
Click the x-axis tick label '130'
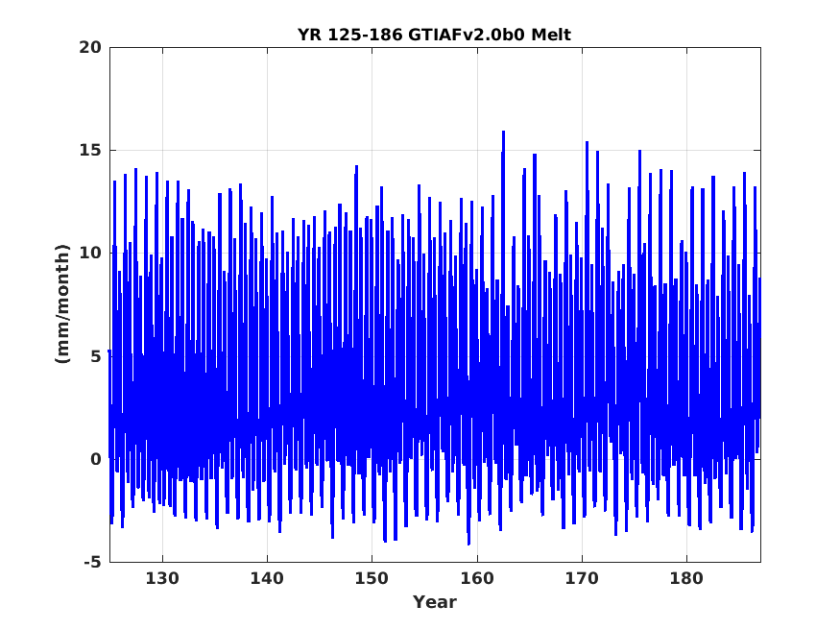(162, 578)
